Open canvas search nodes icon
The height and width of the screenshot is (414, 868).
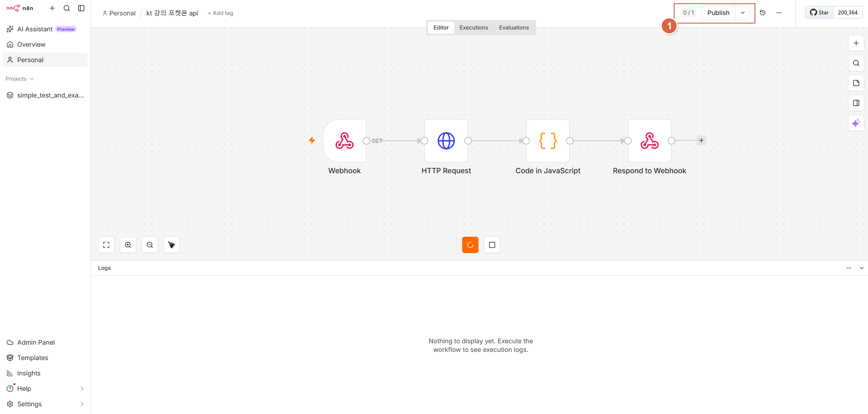tap(856, 63)
